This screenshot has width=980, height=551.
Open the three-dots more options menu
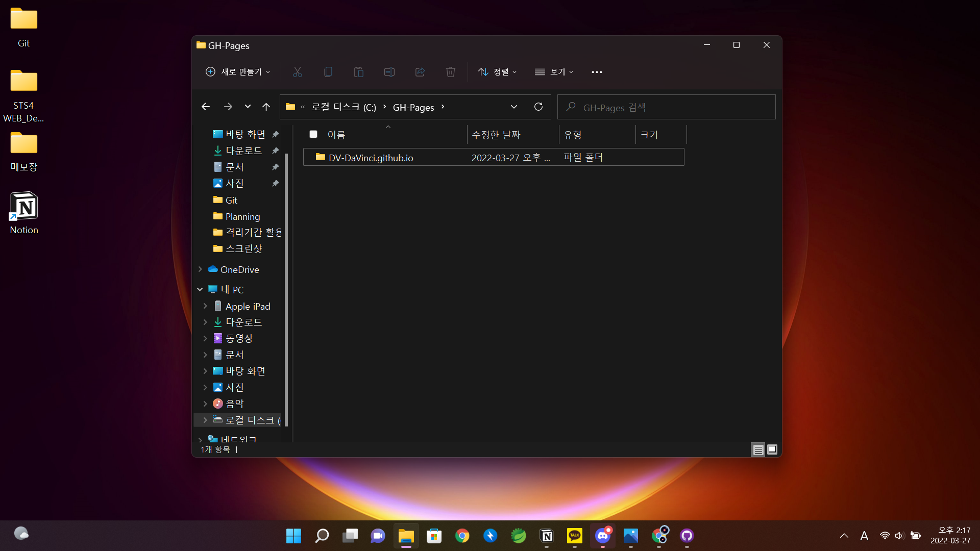597,72
